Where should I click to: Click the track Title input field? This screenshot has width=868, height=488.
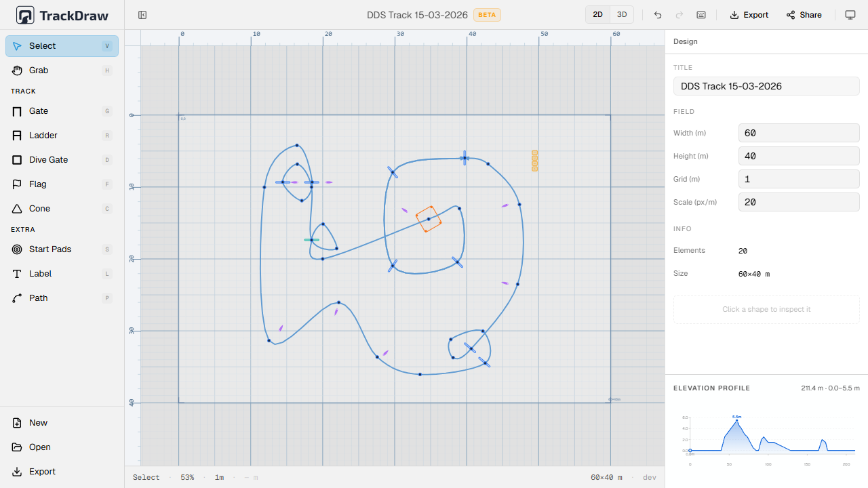(x=766, y=86)
